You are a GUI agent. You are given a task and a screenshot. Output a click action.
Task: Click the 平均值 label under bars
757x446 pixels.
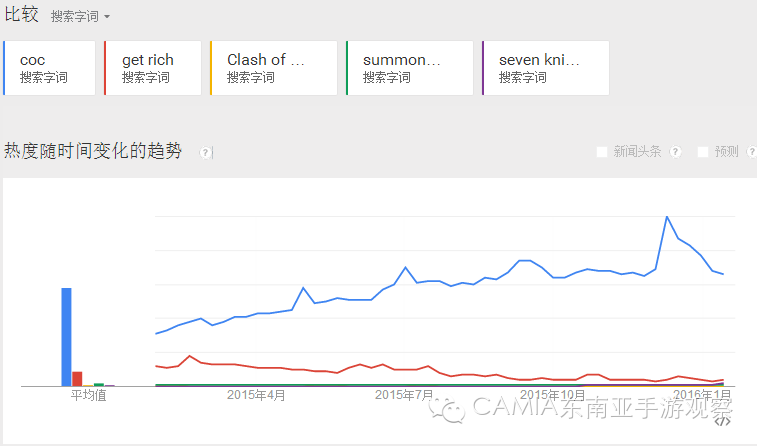[x=88, y=395]
